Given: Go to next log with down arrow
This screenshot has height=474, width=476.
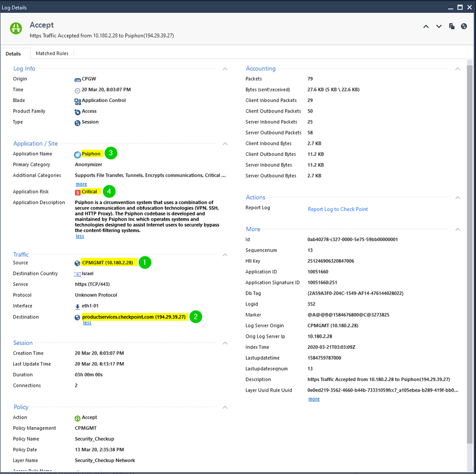Looking at the screenshot, I should 439,26.
